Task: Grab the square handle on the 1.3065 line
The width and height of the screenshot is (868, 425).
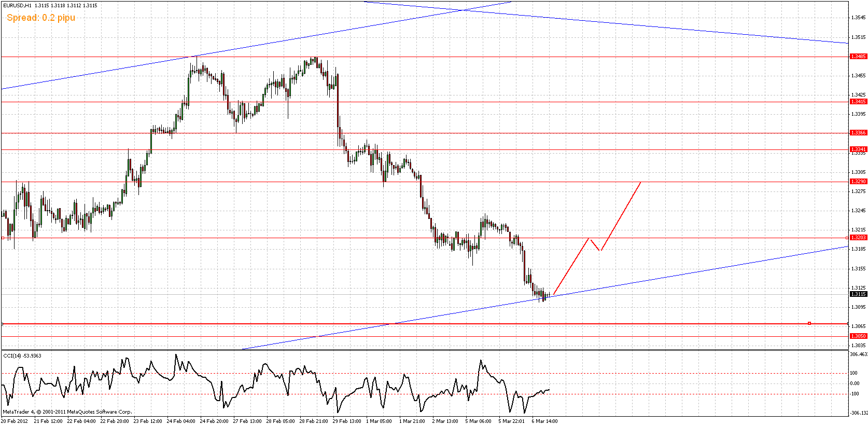Action: pyautogui.click(x=809, y=324)
